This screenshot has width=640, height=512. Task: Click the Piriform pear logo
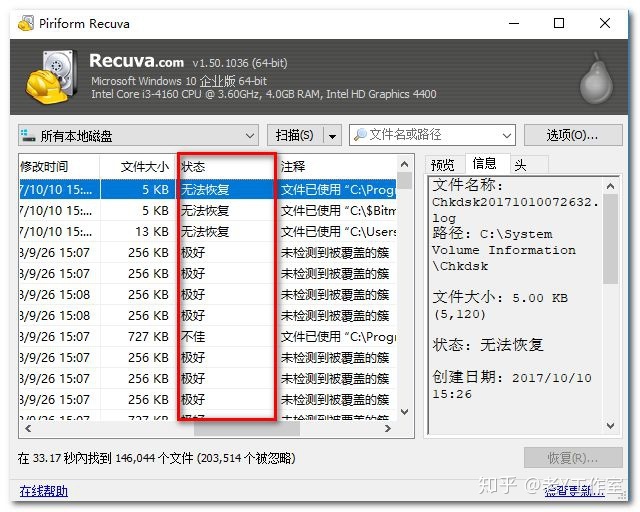[x=596, y=78]
